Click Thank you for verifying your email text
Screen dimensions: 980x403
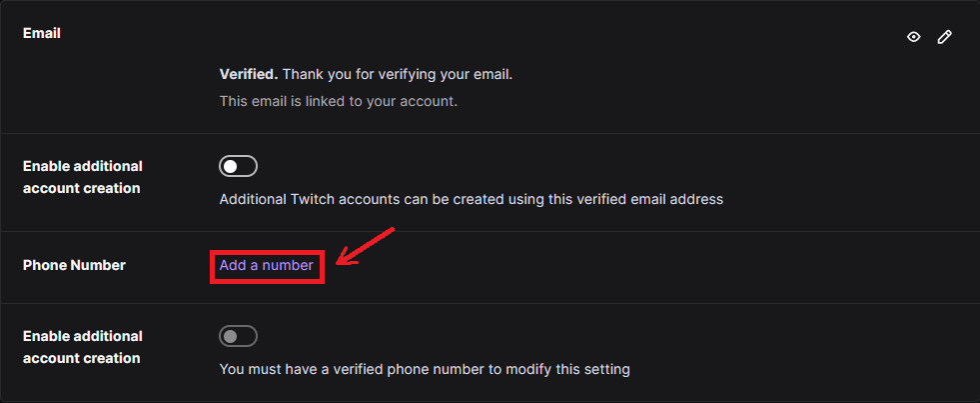point(398,74)
